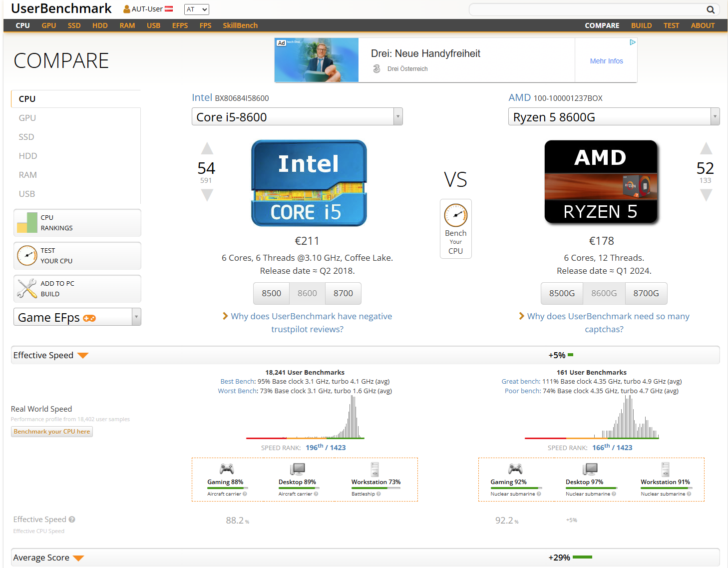Open the COMPARE top navigation item
This screenshot has height=568, width=728.
tap(602, 25)
